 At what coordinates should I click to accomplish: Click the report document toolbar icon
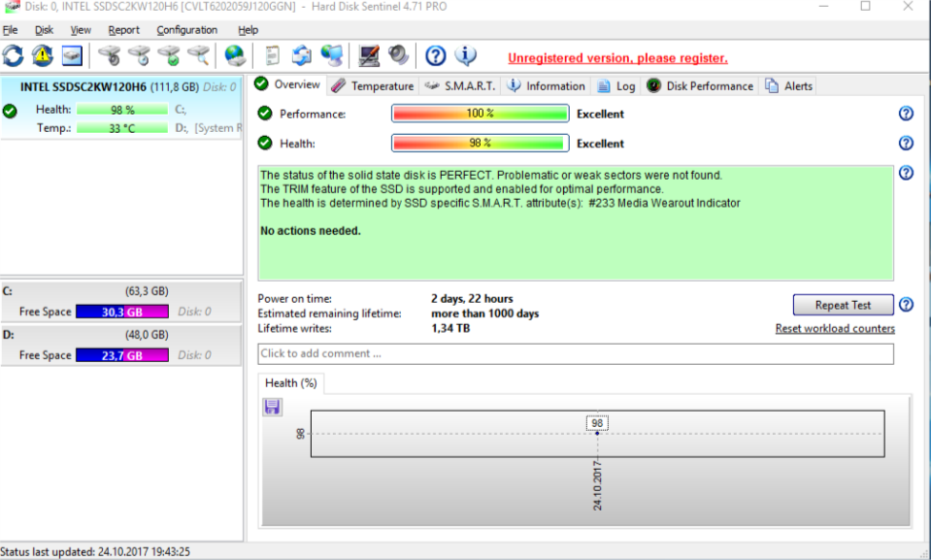pos(273,56)
